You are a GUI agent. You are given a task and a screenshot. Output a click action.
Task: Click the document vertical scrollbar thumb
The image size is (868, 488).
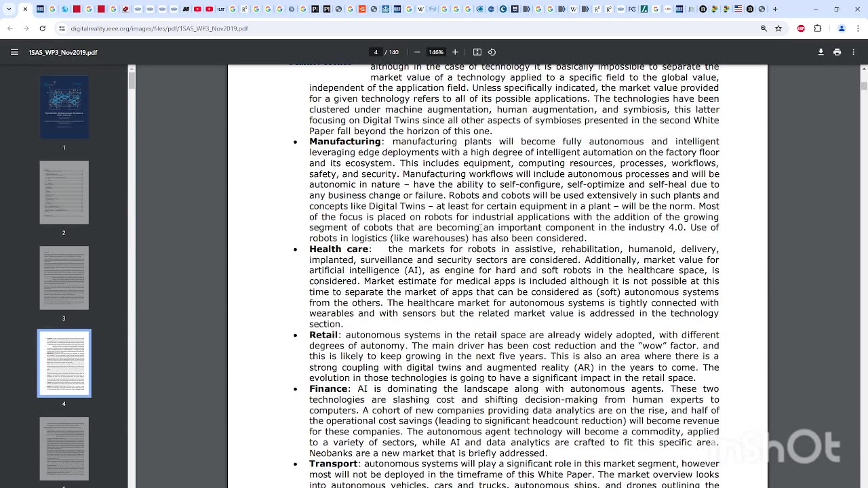click(864, 86)
